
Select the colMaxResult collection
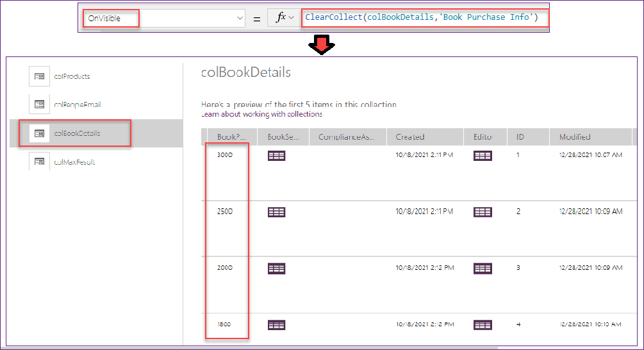tap(74, 162)
